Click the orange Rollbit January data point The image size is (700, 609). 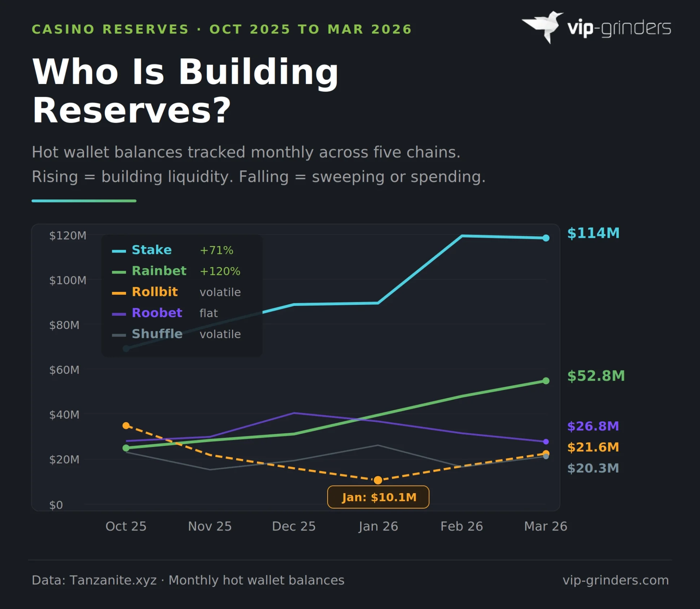point(378,480)
